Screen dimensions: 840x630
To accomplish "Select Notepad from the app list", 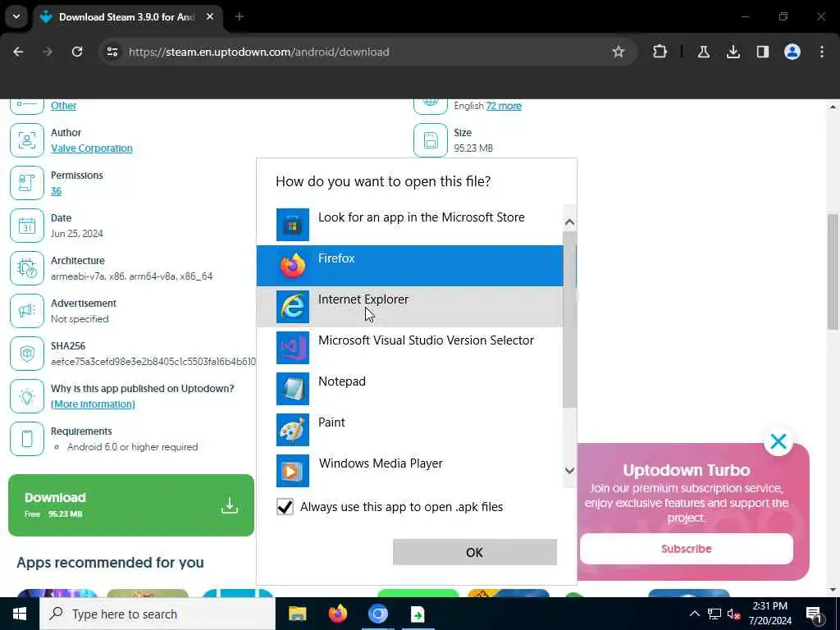I will point(410,388).
